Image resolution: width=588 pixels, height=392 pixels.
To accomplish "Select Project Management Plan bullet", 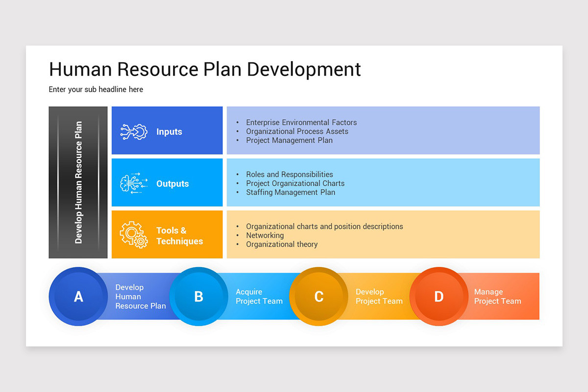I will 289,140.
